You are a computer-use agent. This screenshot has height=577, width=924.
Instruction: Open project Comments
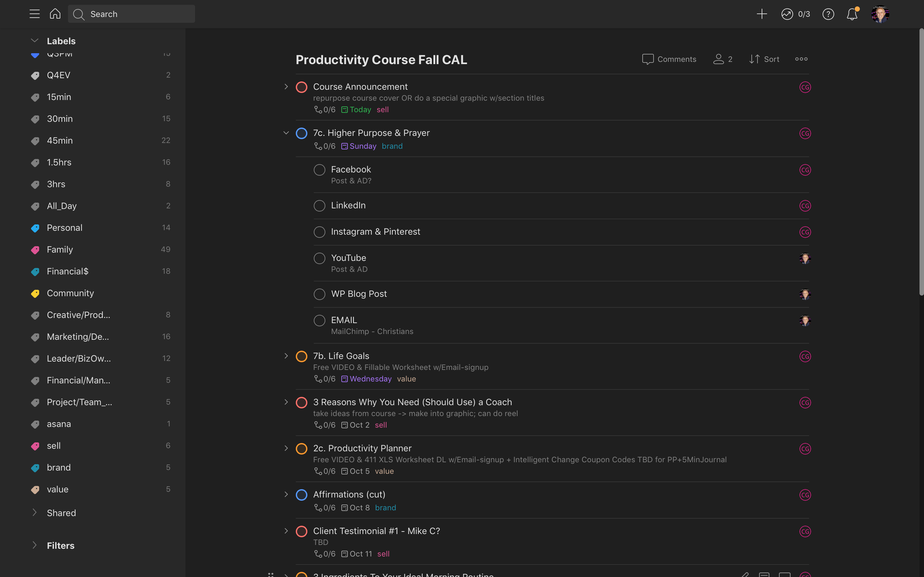pyautogui.click(x=669, y=59)
